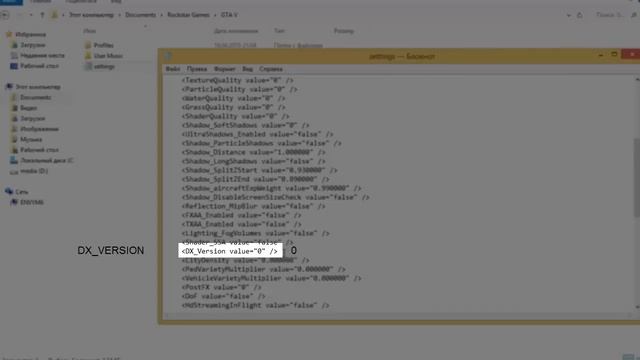640x360 pixels.
Task: Sort files by the Тип column
Action: pos(280,31)
